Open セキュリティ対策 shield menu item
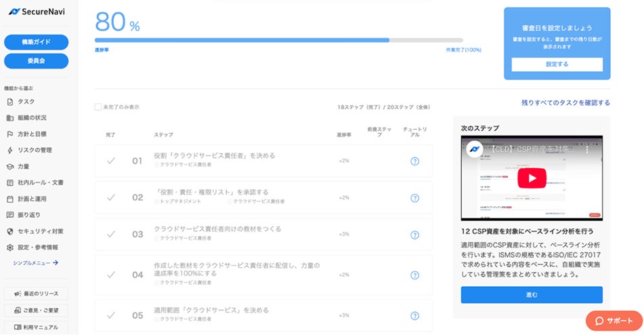Screen dimensions: 644x335 35,231
